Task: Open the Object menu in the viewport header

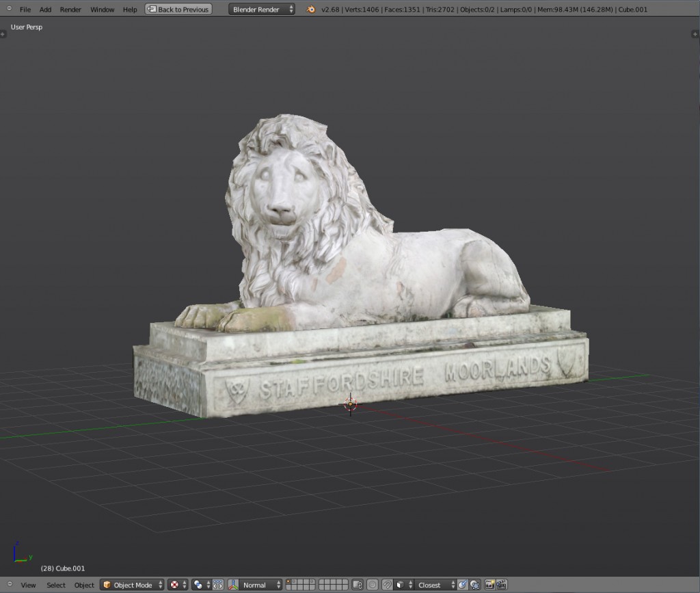Action: pyautogui.click(x=84, y=585)
